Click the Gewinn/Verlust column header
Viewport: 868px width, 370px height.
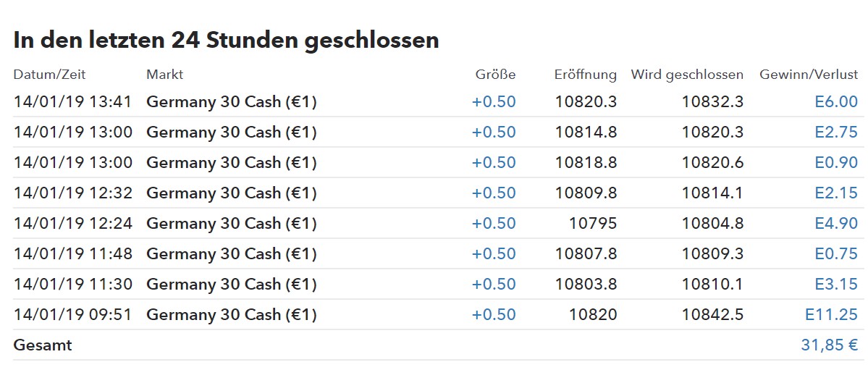click(x=809, y=75)
